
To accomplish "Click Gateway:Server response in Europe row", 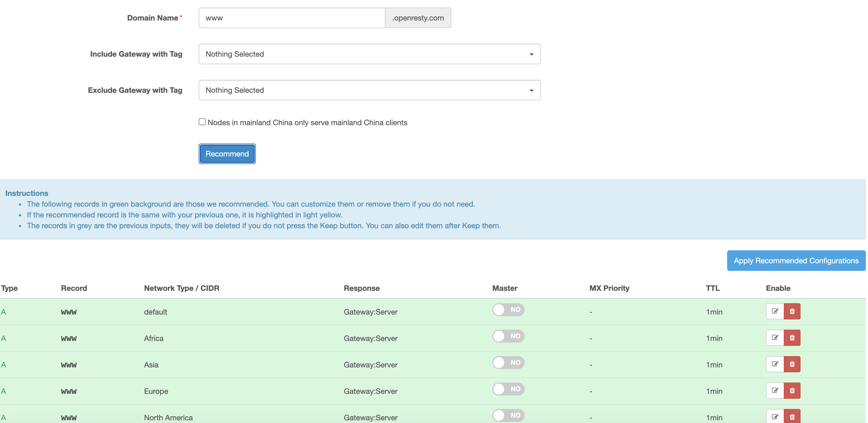I will pyautogui.click(x=371, y=391).
